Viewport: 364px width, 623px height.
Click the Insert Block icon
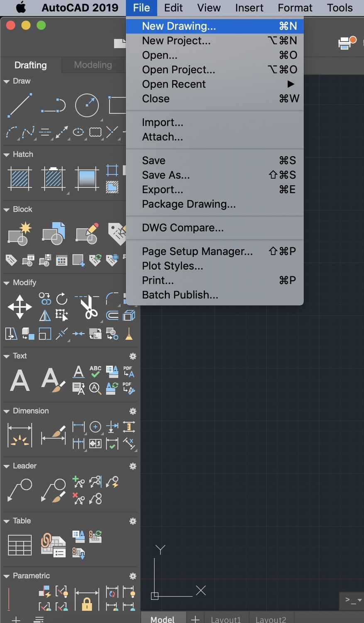(x=54, y=233)
